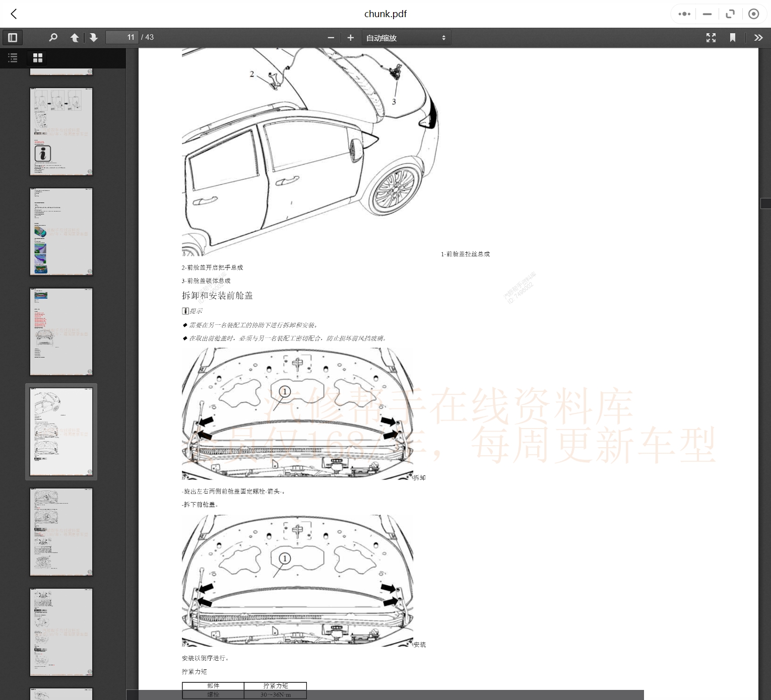Screen dimensions: 771x700
Task: Zoom in using the plus button
Action: (x=351, y=37)
